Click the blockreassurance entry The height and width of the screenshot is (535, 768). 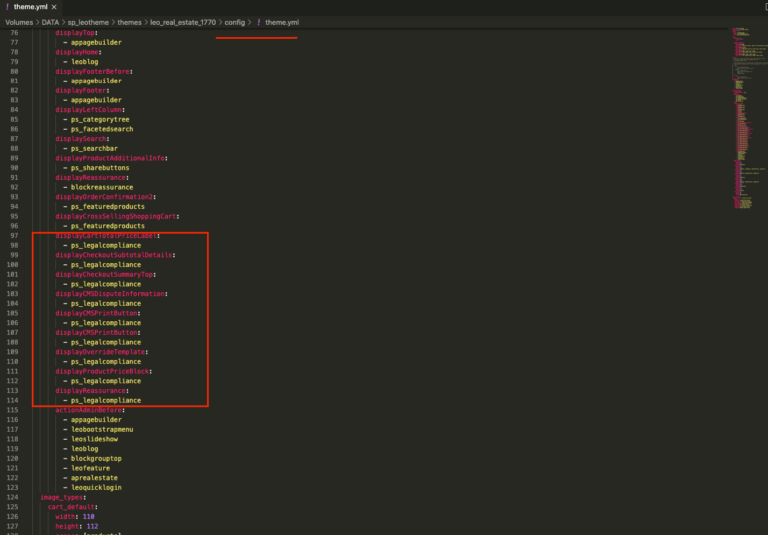[102, 187]
